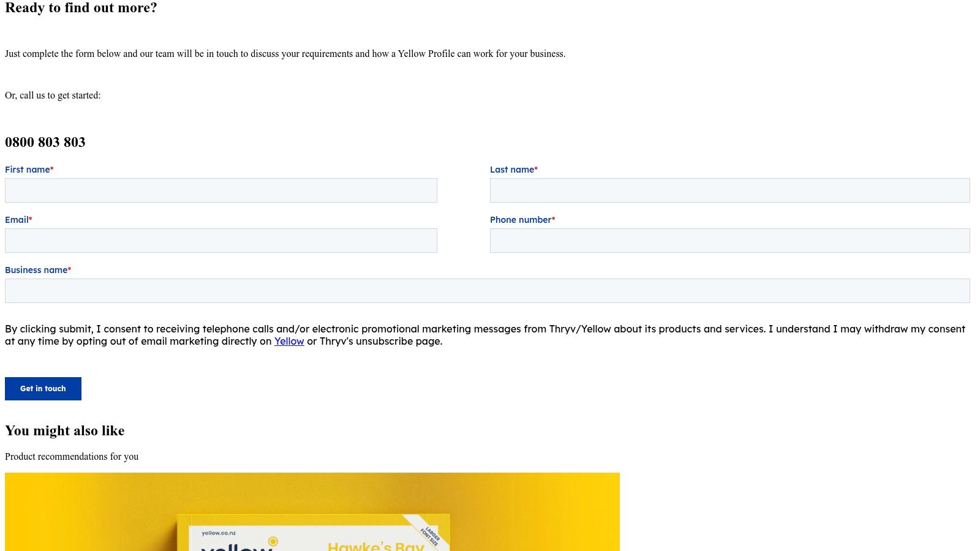Click the 0800 803 803 phone number
Screen dimensions: 980x551
point(45,141)
